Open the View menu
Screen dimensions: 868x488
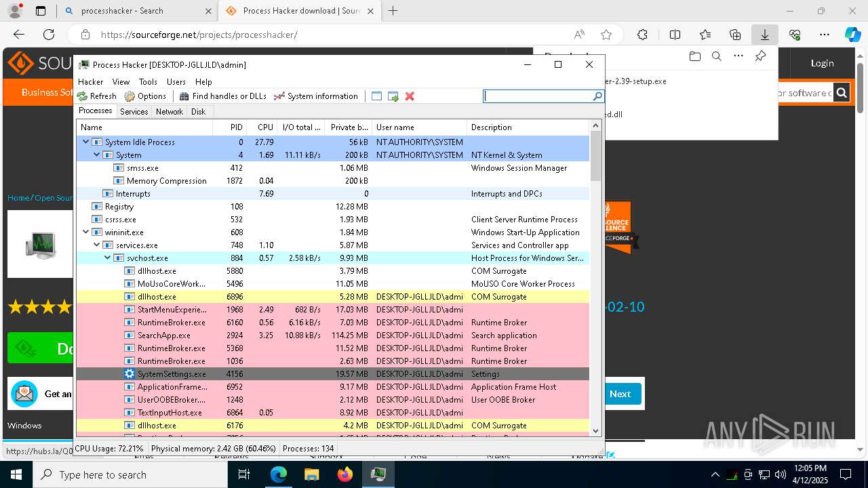[121, 81]
